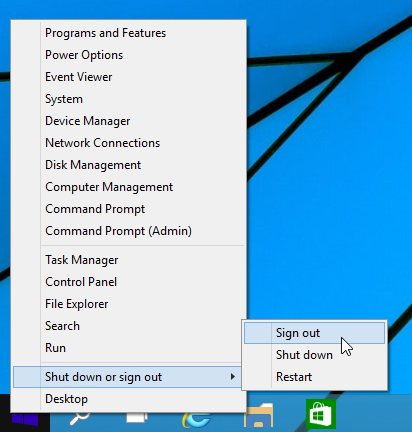Open the Windows Store taskbar icon
The width and height of the screenshot is (412, 432).
[321, 414]
